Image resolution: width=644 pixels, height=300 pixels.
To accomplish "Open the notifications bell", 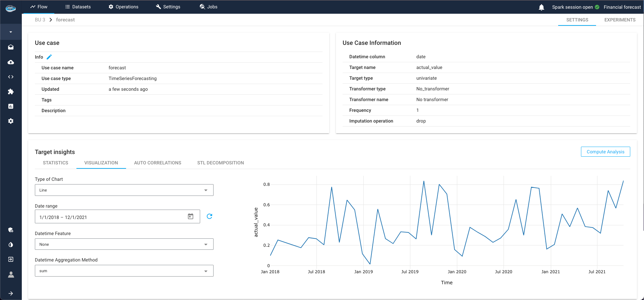I will (541, 7).
